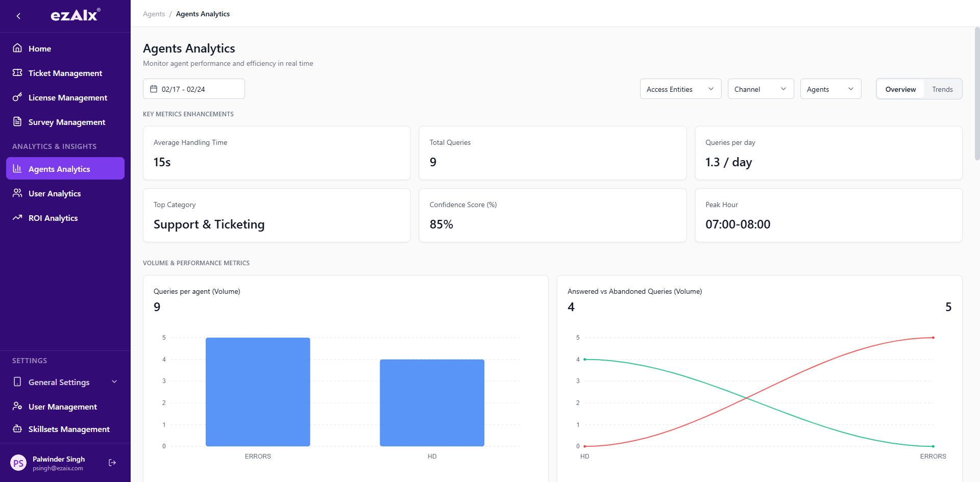Select the Overview tab

point(900,89)
